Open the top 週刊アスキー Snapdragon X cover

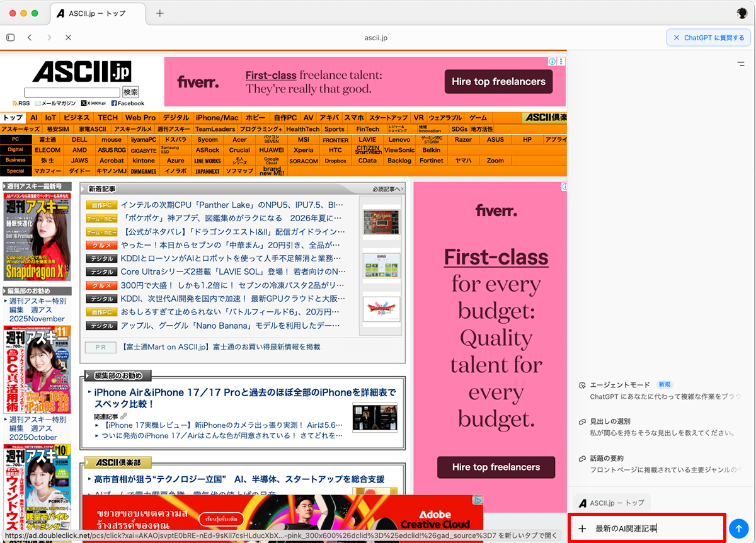37,236
